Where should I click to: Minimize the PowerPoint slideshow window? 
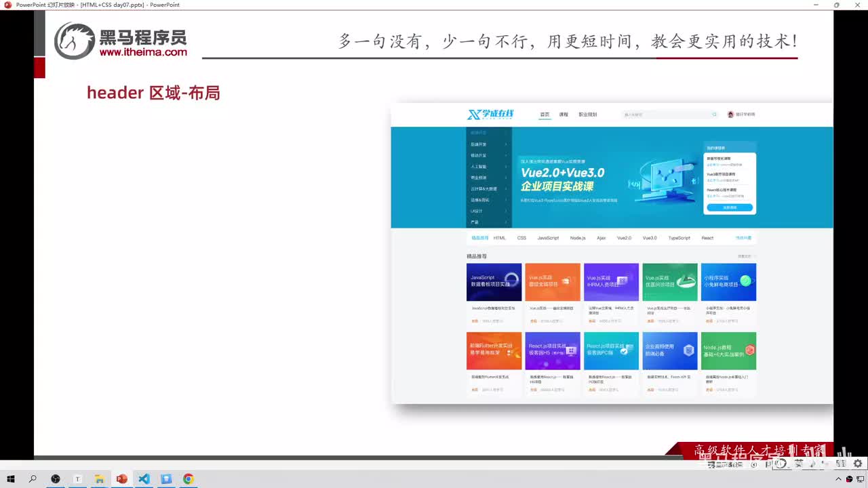(816, 5)
